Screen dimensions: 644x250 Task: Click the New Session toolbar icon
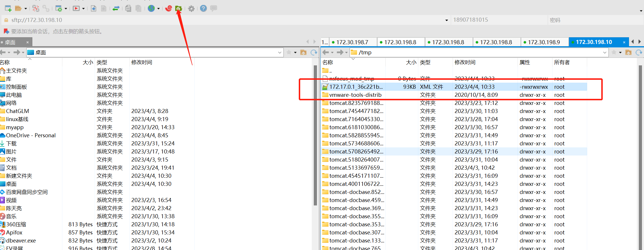click(8, 8)
